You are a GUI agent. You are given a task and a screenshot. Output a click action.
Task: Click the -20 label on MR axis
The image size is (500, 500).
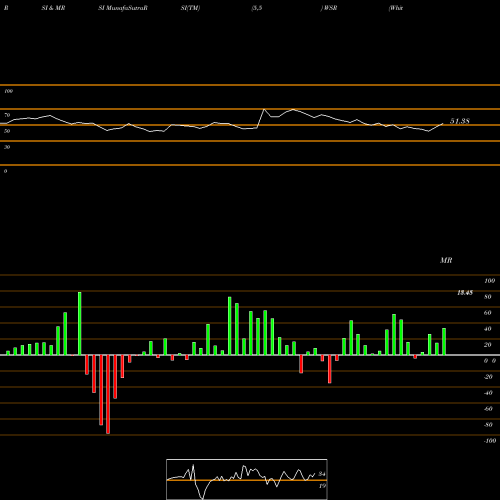point(488,377)
